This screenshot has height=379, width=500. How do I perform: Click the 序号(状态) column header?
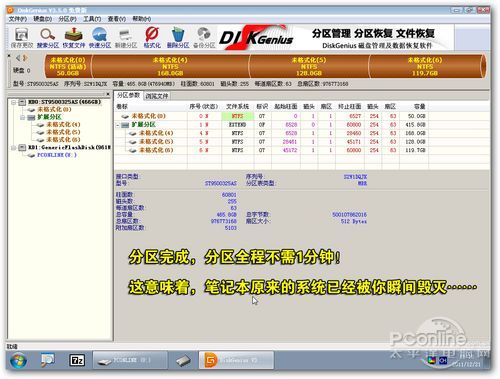(203, 107)
